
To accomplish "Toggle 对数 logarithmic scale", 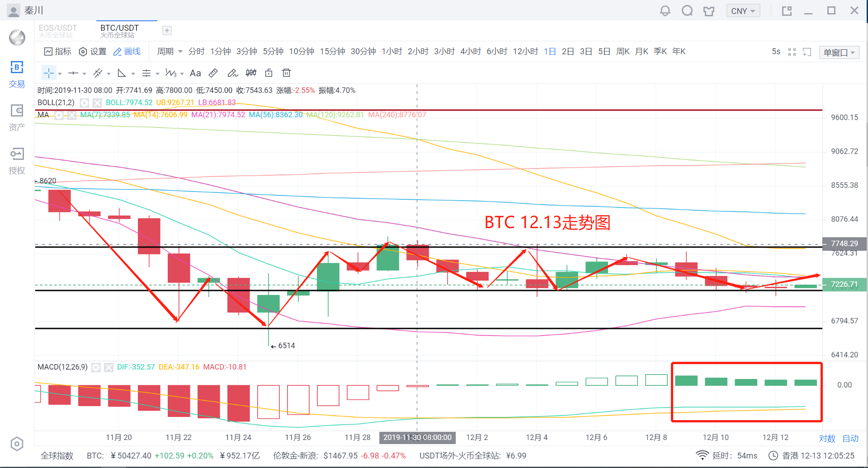I will tap(827, 438).
